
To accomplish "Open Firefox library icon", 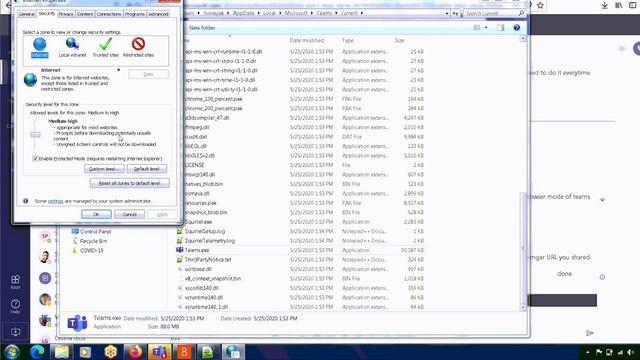I will (619, 5).
